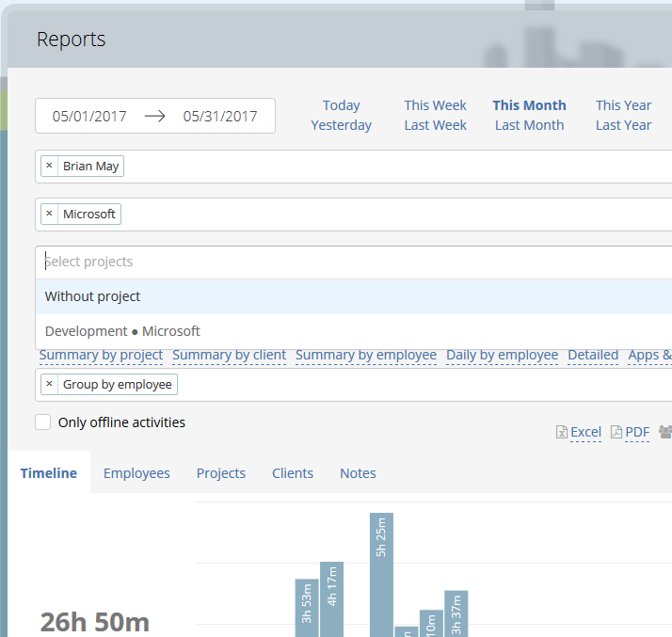This screenshot has width=672, height=637.
Task: Click the 4h 17m timeline bar
Action: click(331, 599)
